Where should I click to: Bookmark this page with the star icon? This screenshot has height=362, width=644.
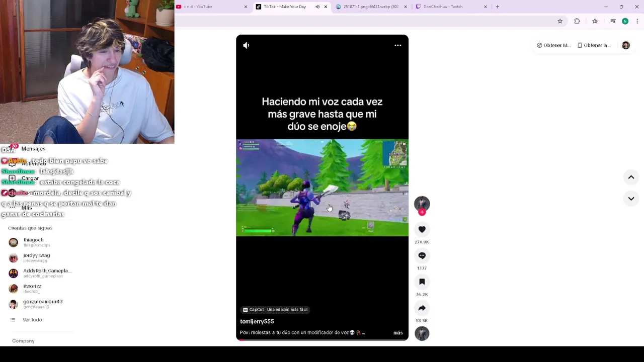click(x=560, y=21)
